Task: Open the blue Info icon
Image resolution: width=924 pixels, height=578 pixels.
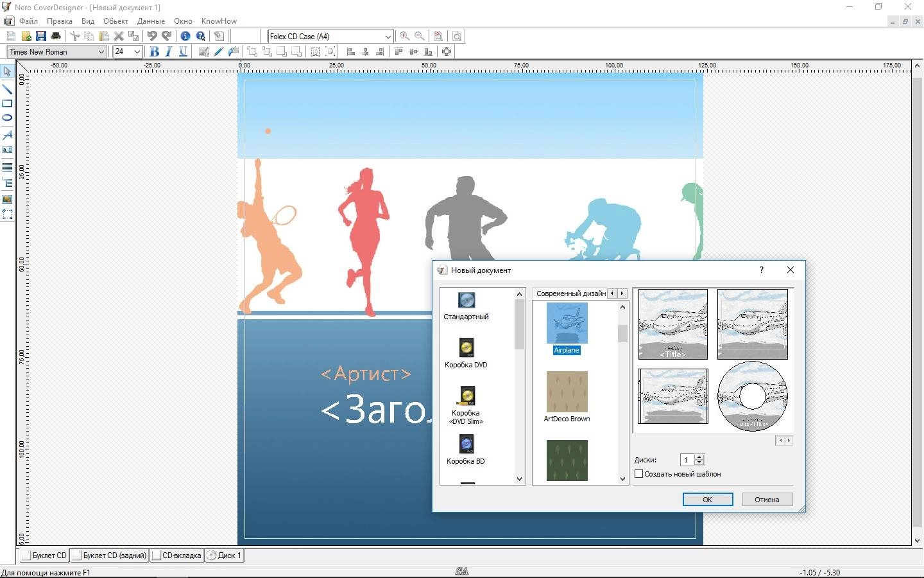Action: click(185, 36)
